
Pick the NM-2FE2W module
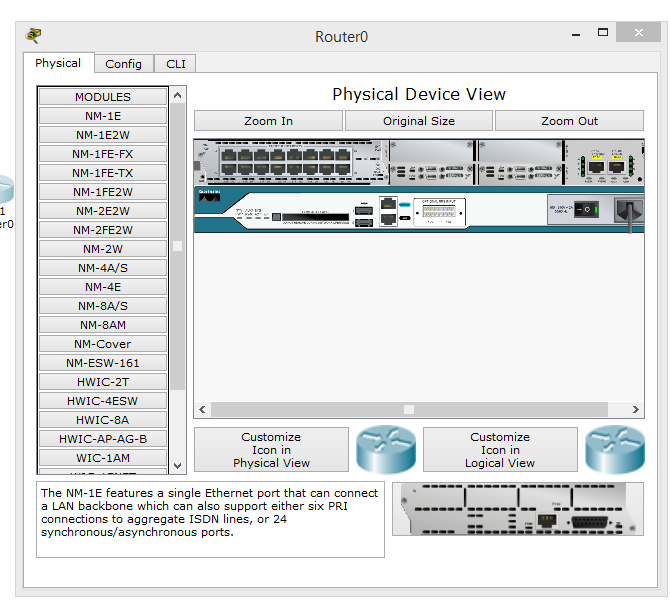point(103,230)
